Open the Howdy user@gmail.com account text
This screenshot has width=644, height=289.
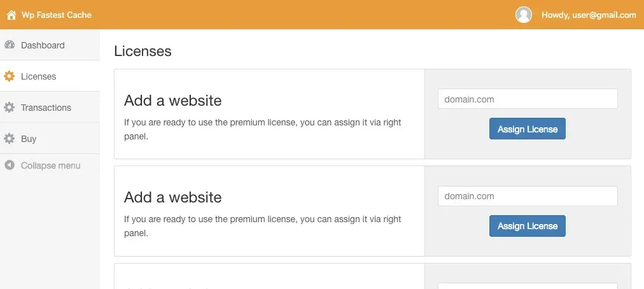(x=589, y=15)
